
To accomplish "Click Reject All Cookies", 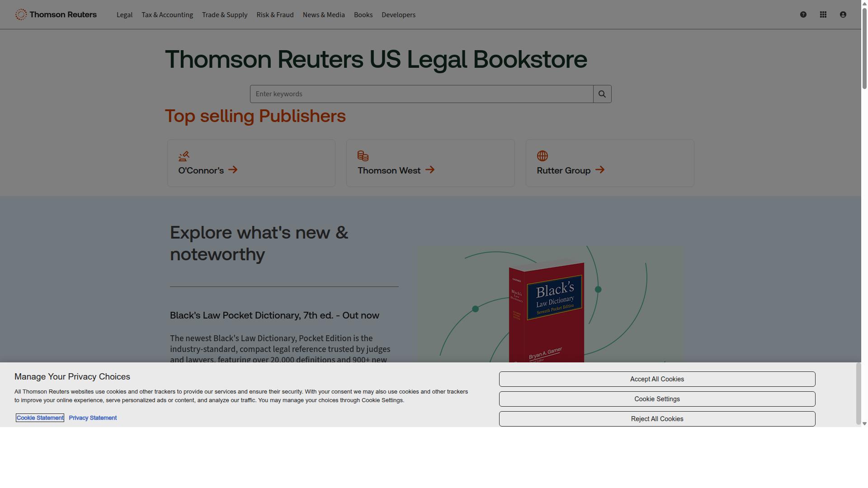I will tap(657, 419).
